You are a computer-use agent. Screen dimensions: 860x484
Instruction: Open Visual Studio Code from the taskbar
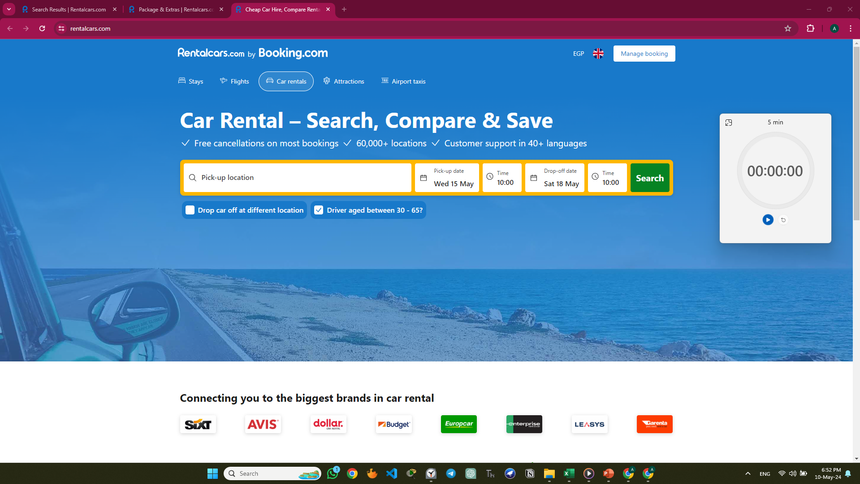pos(392,473)
